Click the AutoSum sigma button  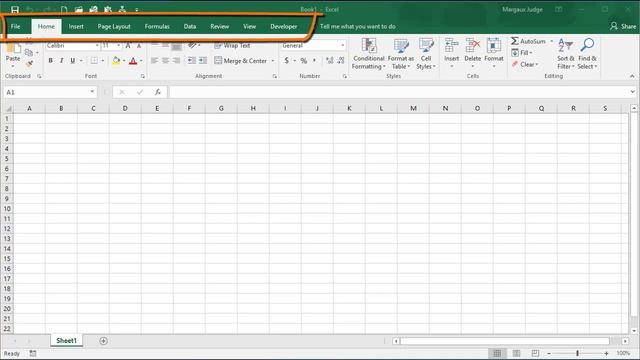click(529, 41)
